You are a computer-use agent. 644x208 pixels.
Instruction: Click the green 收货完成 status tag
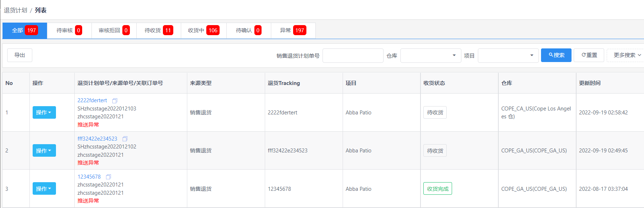tap(438, 189)
